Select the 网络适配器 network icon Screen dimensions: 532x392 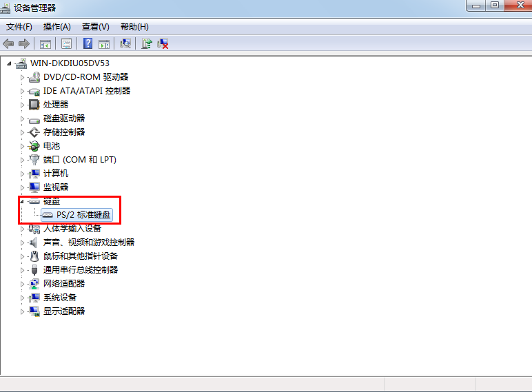(x=34, y=284)
